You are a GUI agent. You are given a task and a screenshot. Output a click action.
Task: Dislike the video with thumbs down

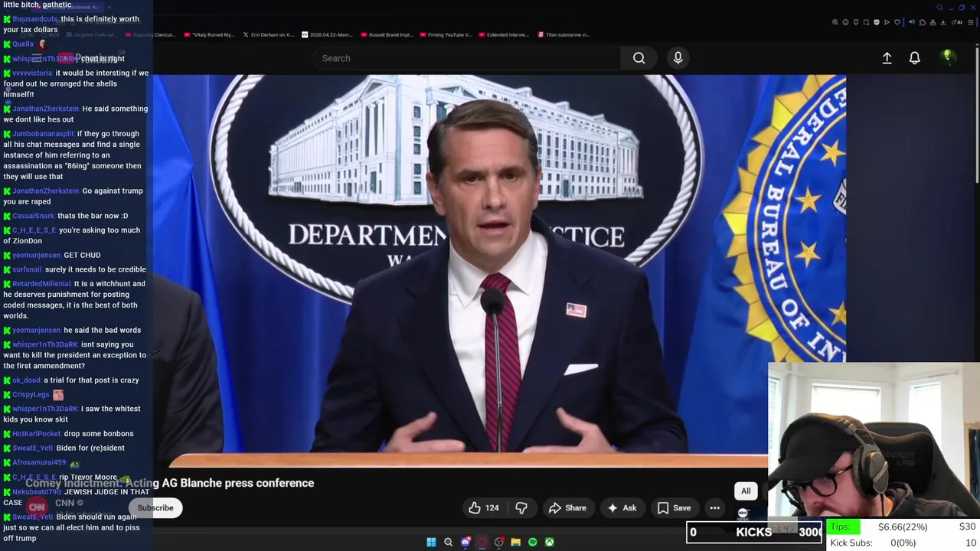(x=521, y=507)
